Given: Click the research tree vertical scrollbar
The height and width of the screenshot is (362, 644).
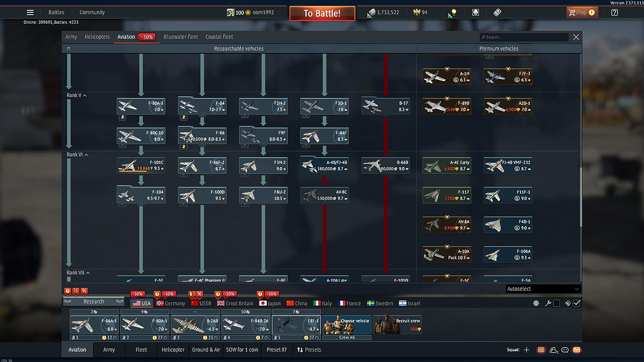Looking at the screenshot, I should 581,197.
